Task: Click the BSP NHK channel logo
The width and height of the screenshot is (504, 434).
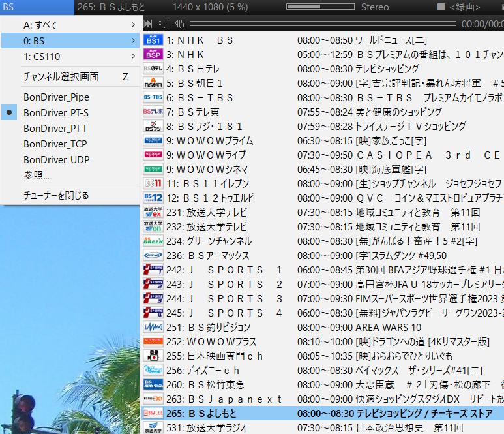Action: (x=153, y=55)
